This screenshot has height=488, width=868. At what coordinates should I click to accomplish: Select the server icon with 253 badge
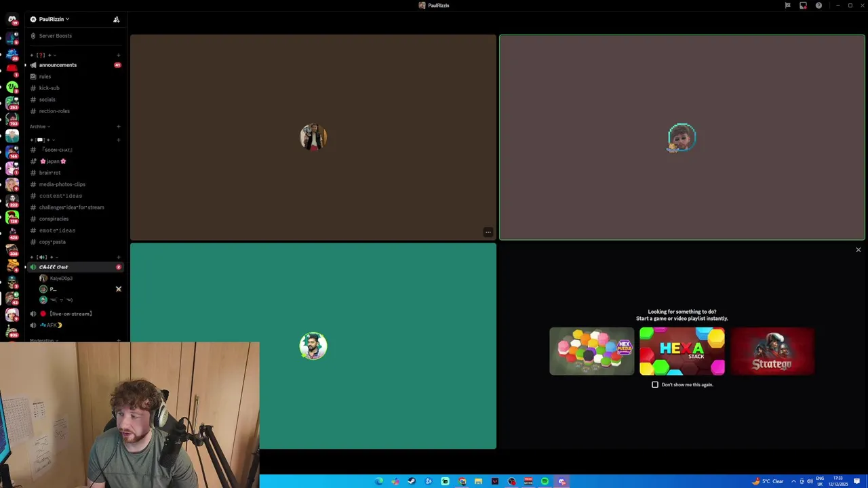[x=12, y=102]
